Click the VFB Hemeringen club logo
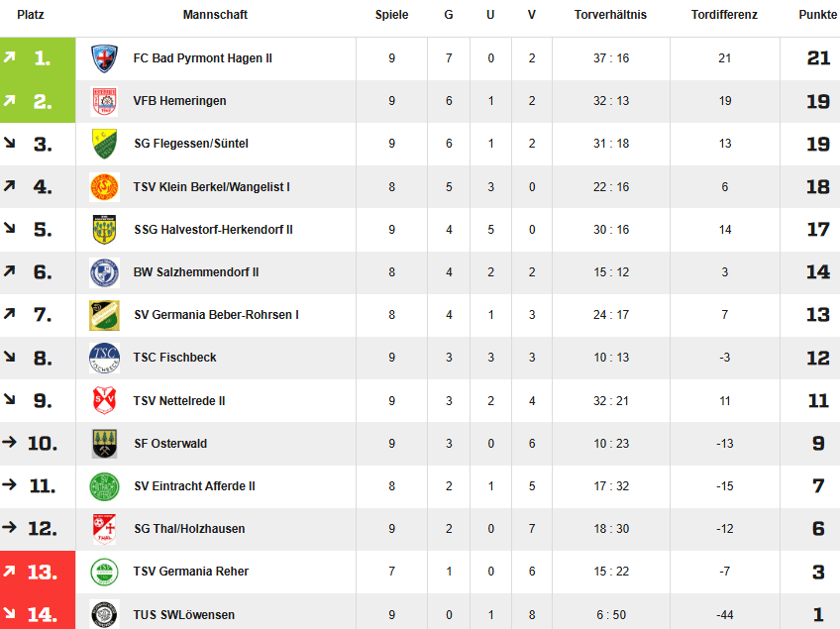 (104, 101)
